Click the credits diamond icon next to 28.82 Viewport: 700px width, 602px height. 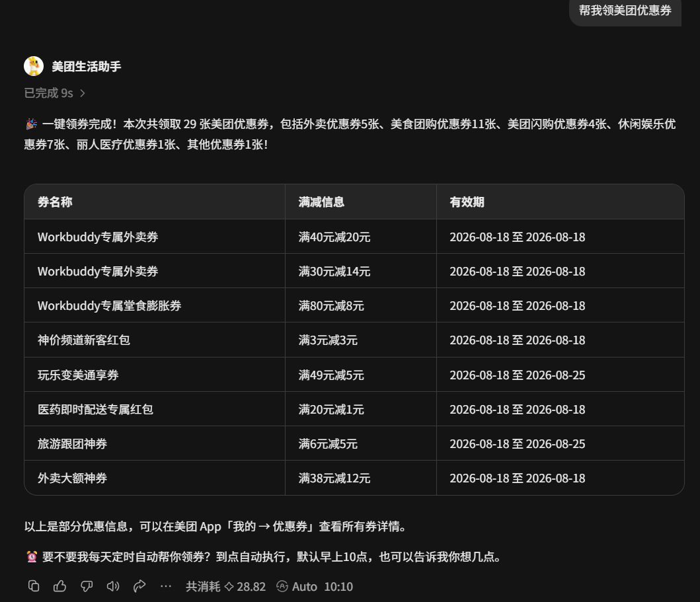point(229,586)
